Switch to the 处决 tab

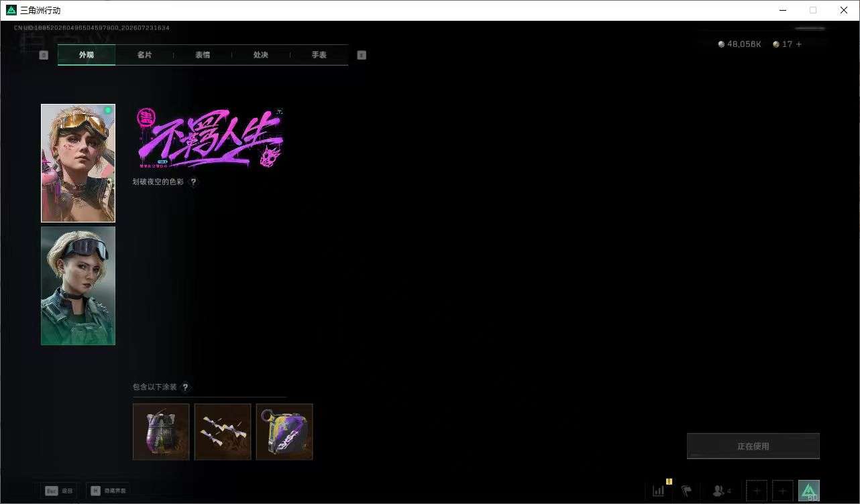coord(261,55)
